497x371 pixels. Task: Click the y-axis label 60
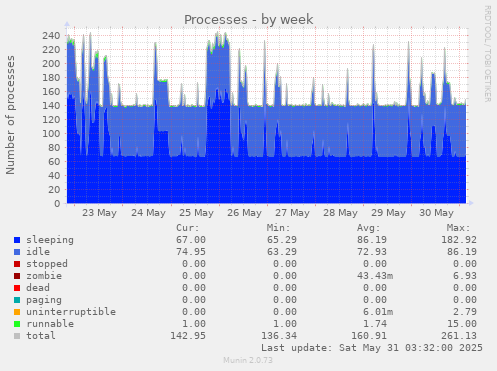54,162
